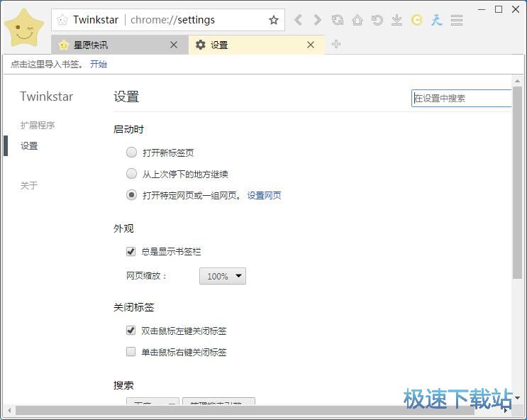This screenshot has height=420, width=527.
Task: Click 开始 to import bookmarks
Action: 98,65
